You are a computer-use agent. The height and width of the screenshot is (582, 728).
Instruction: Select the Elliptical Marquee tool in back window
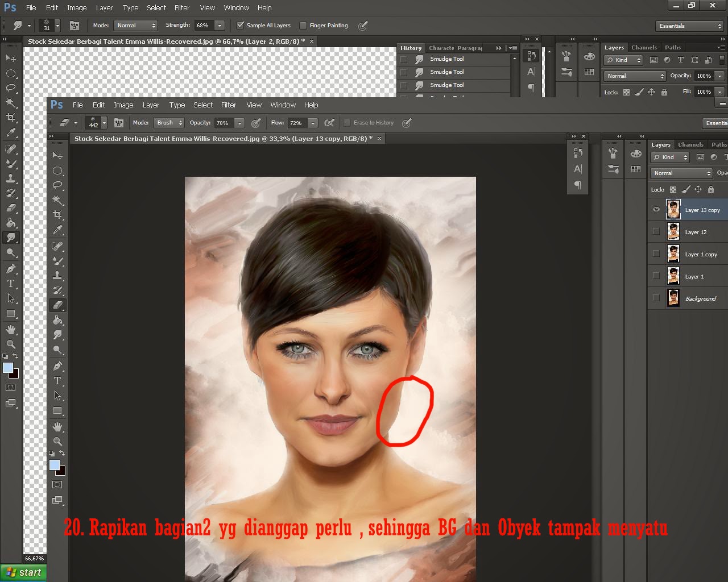pyautogui.click(x=11, y=73)
